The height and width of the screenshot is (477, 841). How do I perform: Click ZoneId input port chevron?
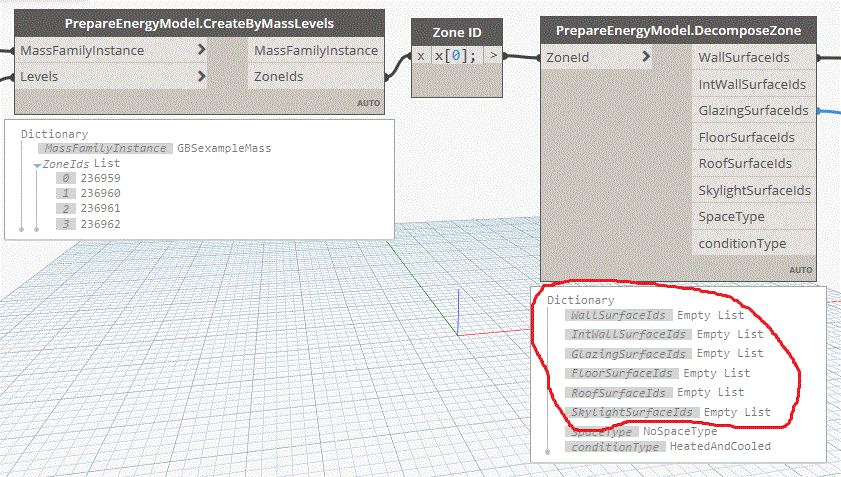pos(646,56)
